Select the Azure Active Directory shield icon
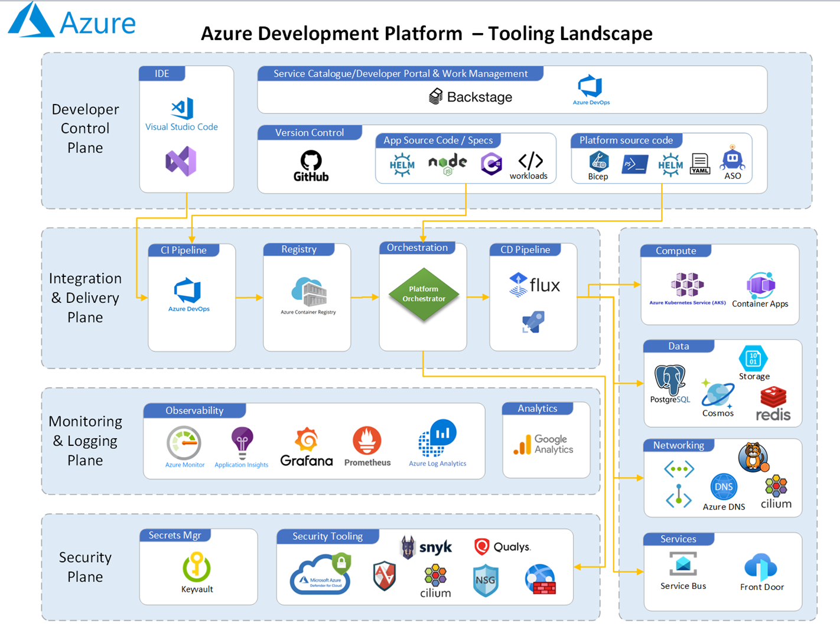Viewport: 840px width, 639px height. [x=385, y=576]
